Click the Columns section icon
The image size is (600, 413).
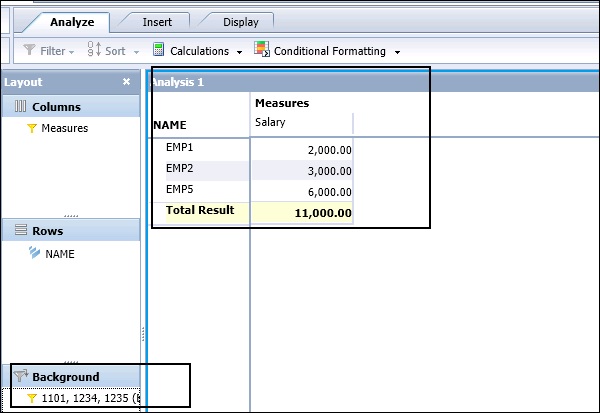(20, 106)
